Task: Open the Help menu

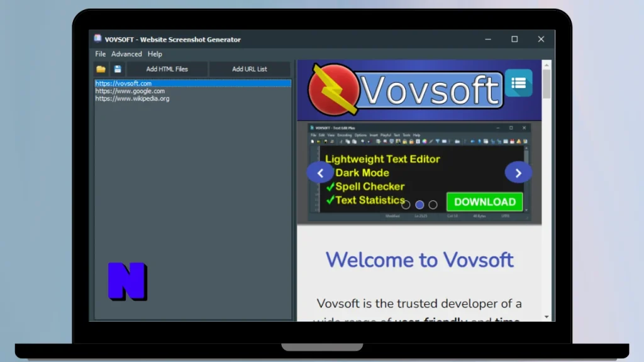Action: tap(155, 54)
